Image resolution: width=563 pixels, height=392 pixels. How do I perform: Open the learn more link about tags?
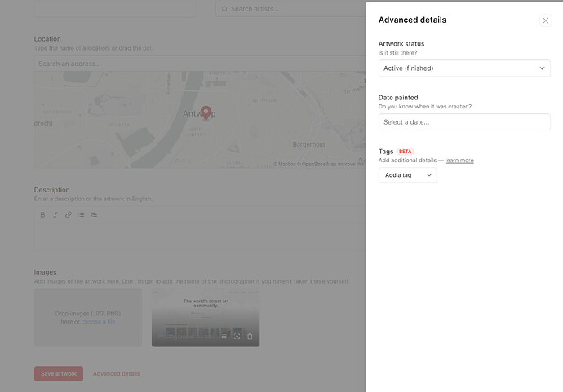[459, 161]
